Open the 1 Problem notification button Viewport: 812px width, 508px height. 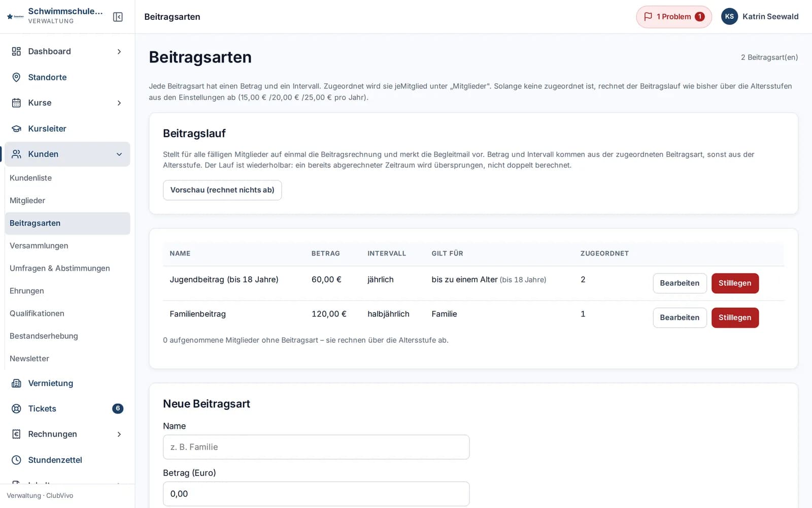674,17
